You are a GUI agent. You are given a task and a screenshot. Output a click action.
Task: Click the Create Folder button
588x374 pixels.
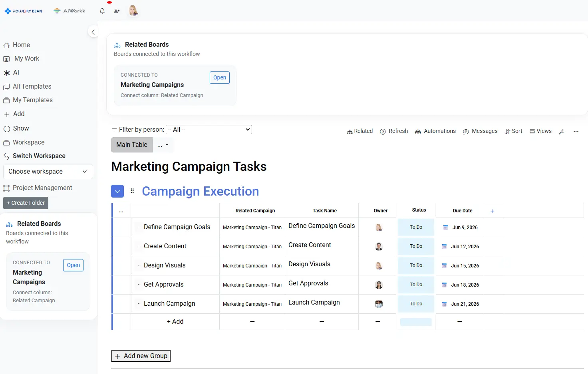pyautogui.click(x=26, y=203)
